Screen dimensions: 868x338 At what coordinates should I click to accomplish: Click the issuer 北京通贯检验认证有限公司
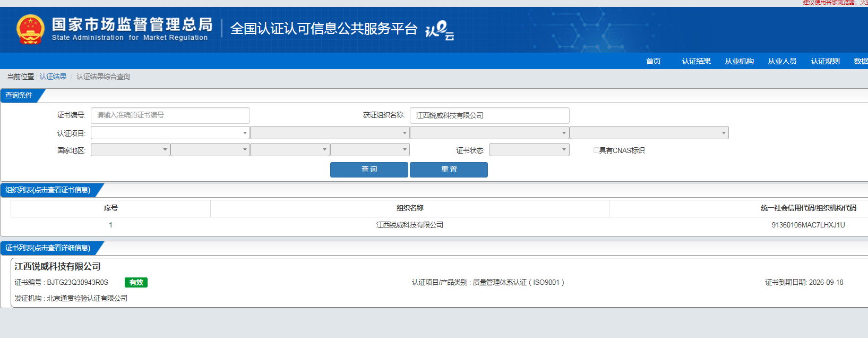coord(87,298)
